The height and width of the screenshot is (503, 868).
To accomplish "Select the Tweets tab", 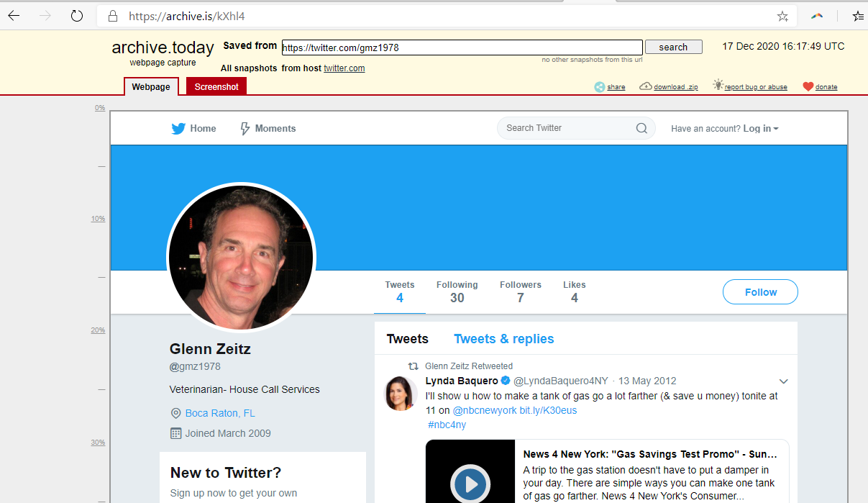I will 407,339.
